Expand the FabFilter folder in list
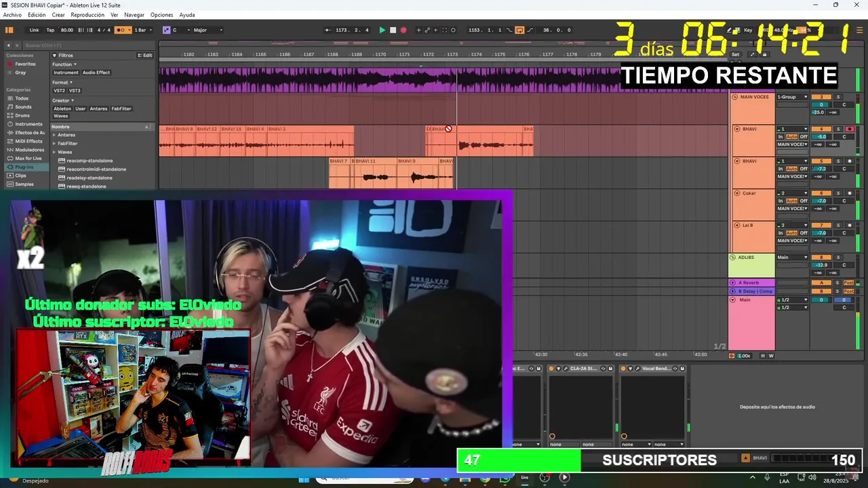Screen dimensions: 868x488 click(x=54, y=144)
